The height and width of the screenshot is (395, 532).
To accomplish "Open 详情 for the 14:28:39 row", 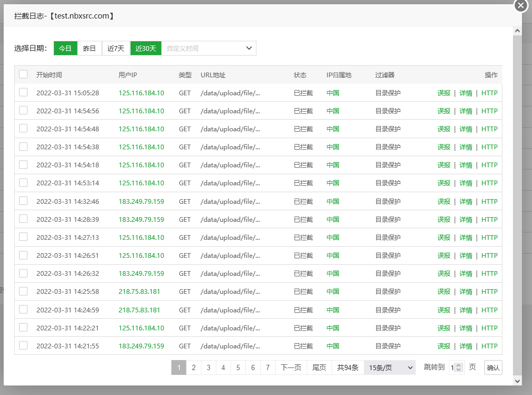I will (466, 220).
